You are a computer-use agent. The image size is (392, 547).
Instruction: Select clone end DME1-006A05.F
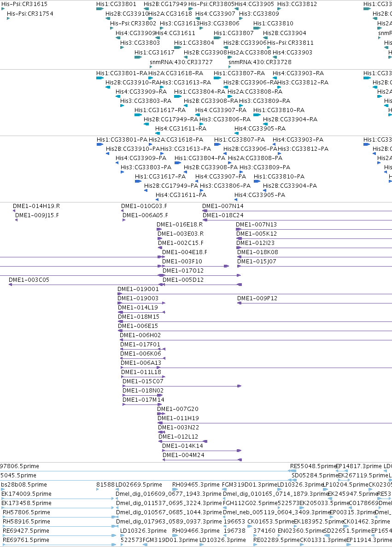click(145, 215)
